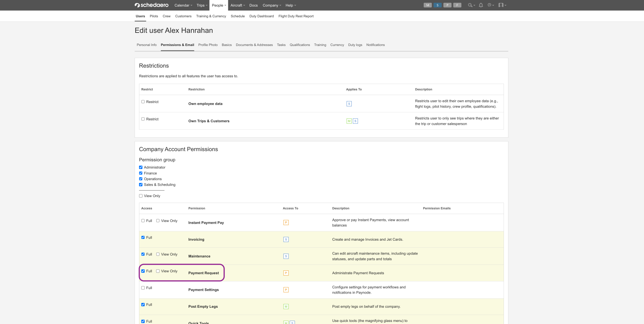The height and width of the screenshot is (324, 644).
Task: Uncheck the Administrator permission group
Action: pos(141,167)
